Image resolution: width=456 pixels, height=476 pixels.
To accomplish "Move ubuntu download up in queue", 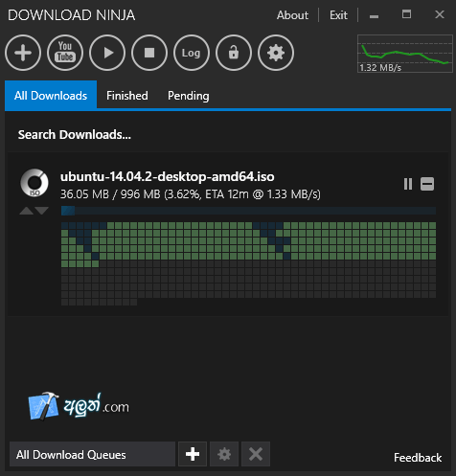I will point(27,211).
